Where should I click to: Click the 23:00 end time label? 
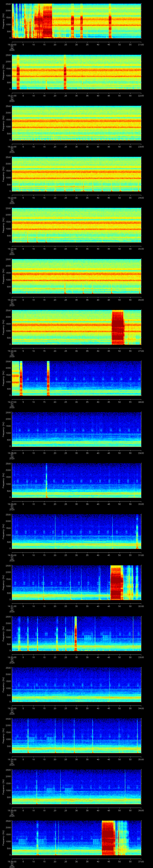[x=141, y=147]
